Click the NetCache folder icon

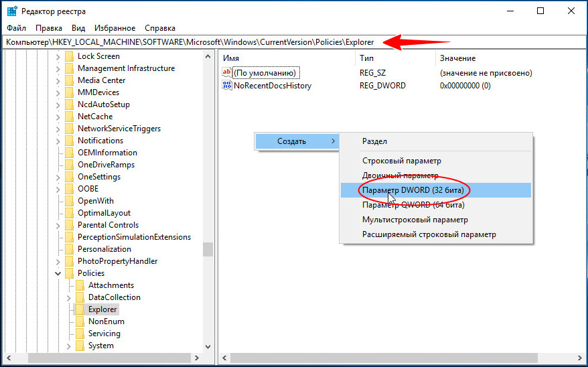[x=70, y=117]
